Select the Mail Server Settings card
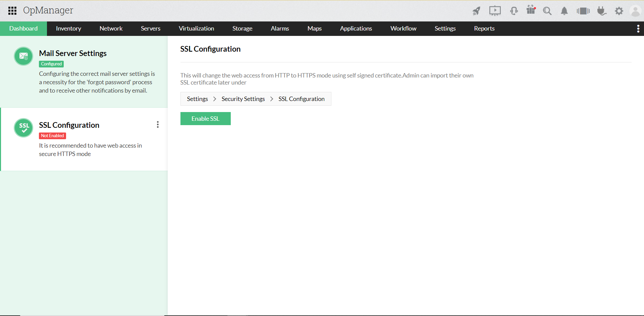 (84, 71)
